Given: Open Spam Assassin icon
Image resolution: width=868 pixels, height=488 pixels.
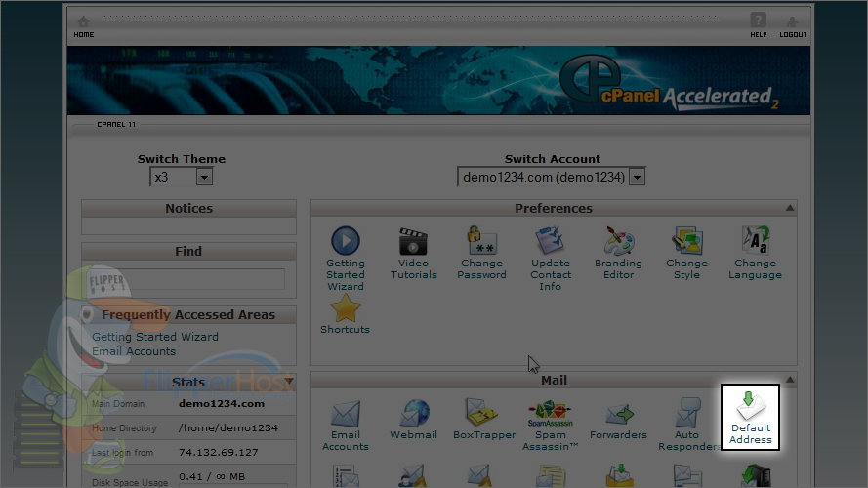Looking at the screenshot, I should 551,413.
